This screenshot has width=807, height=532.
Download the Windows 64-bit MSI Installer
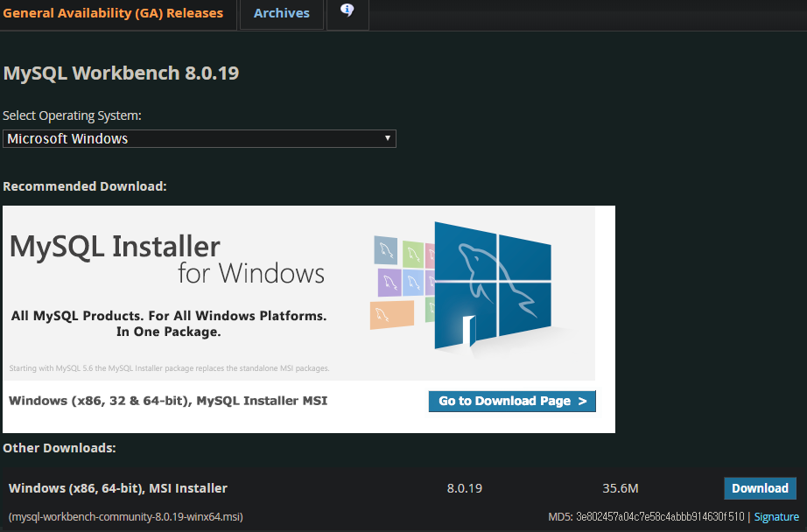(x=760, y=488)
